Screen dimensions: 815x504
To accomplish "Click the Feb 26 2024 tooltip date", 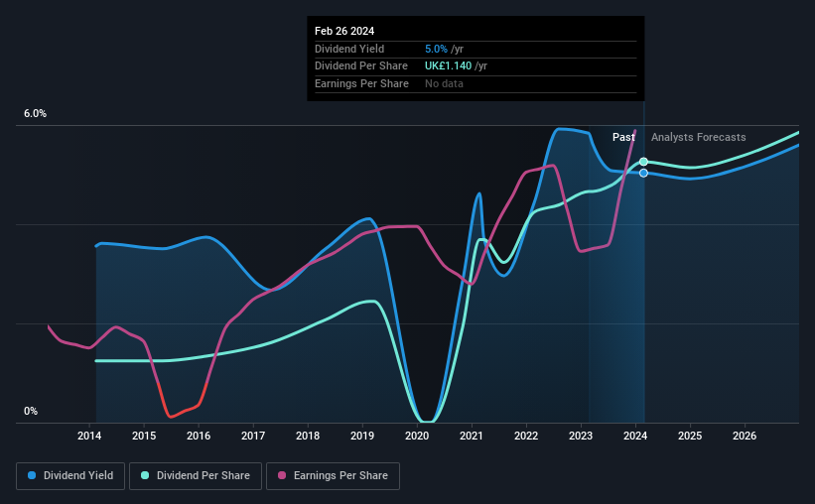I will [x=344, y=31].
